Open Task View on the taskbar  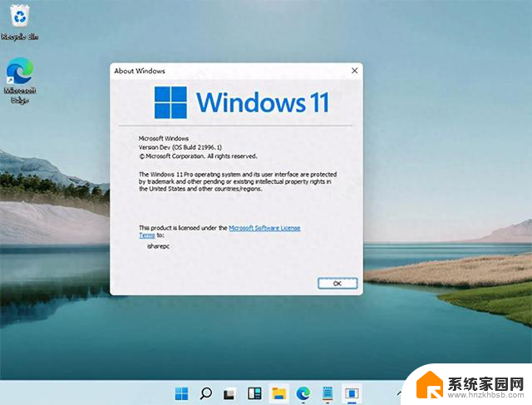(x=229, y=394)
